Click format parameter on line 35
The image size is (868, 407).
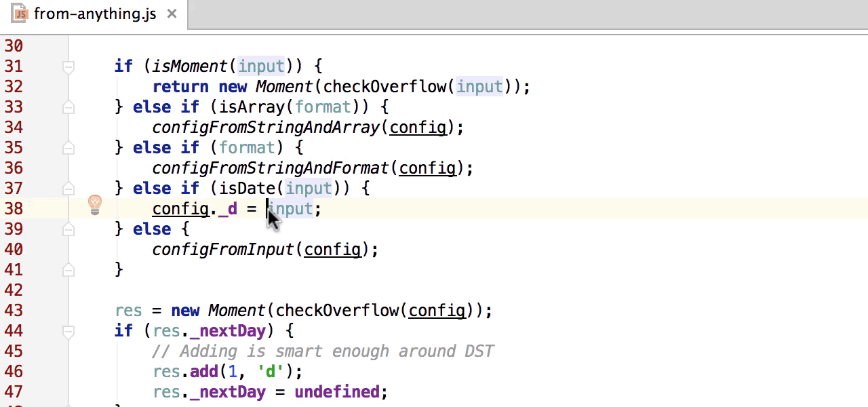pos(247,148)
